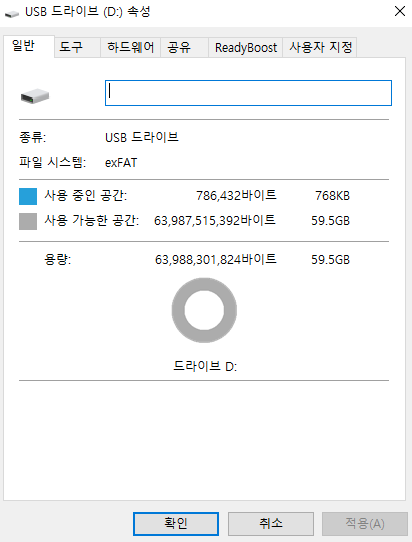Switch to the 도구 tab
The height and width of the screenshot is (542, 412).
[x=77, y=47]
